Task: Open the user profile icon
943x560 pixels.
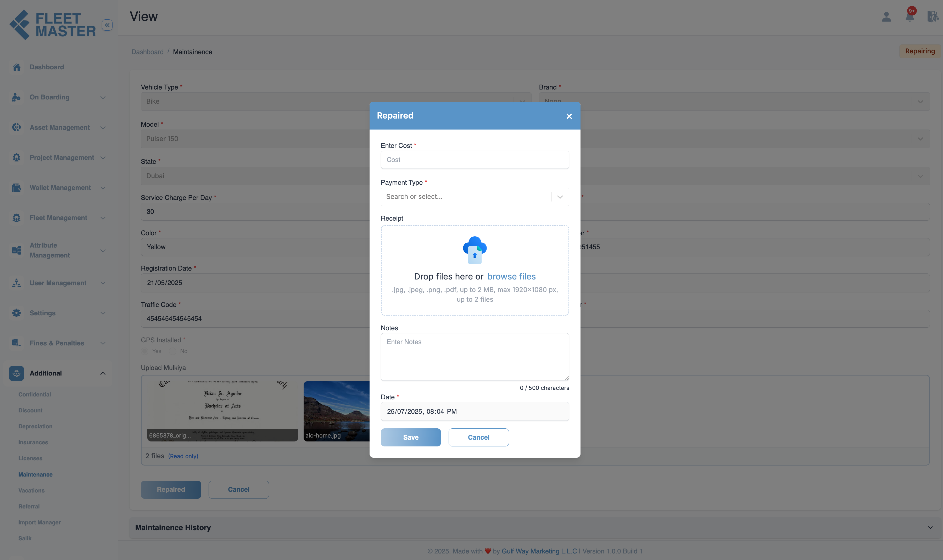Action: pyautogui.click(x=886, y=16)
